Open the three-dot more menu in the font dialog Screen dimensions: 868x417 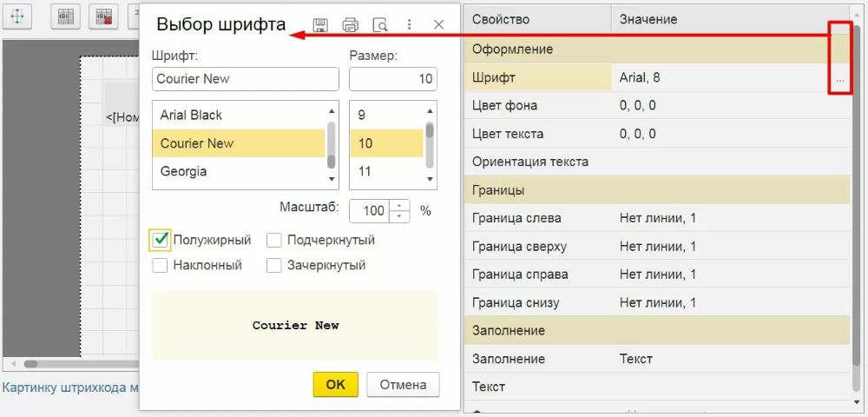[409, 25]
